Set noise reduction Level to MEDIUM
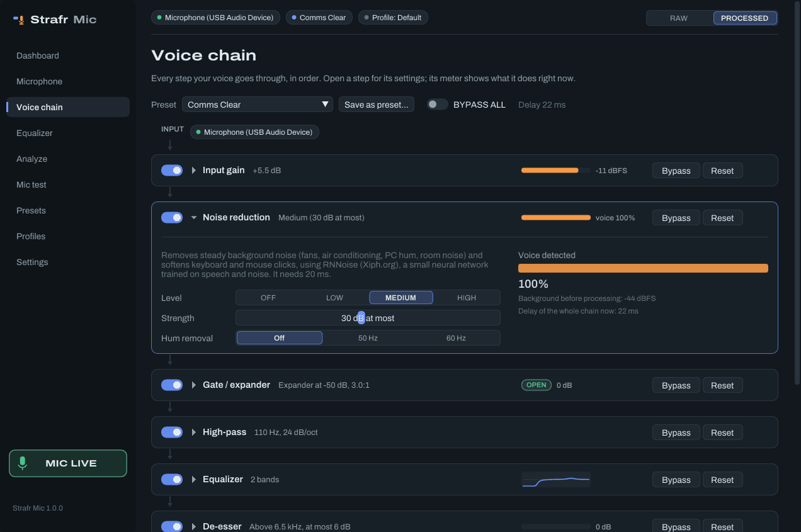This screenshot has height=532, width=801. coord(401,298)
